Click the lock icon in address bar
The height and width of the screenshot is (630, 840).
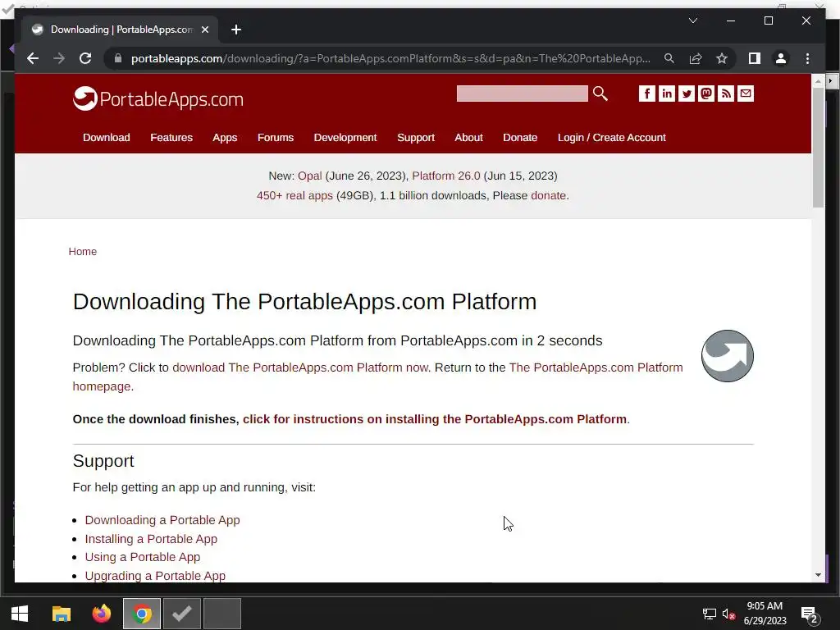tap(118, 58)
